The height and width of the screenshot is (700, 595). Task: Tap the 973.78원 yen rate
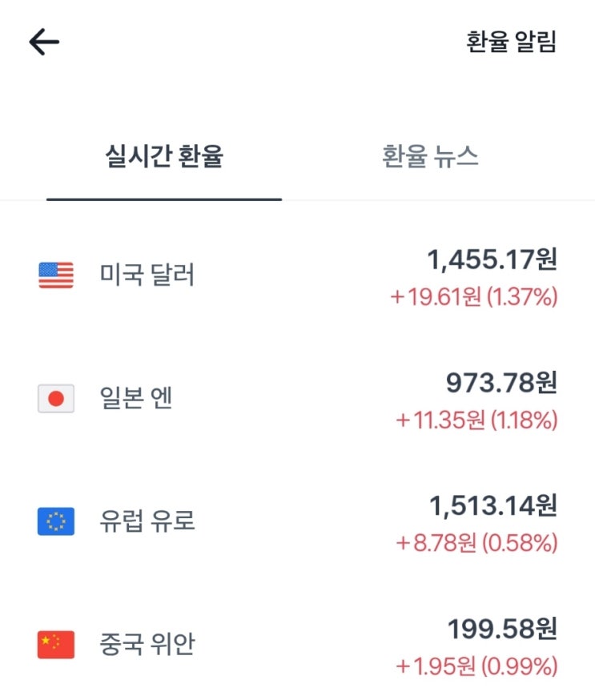tap(501, 382)
